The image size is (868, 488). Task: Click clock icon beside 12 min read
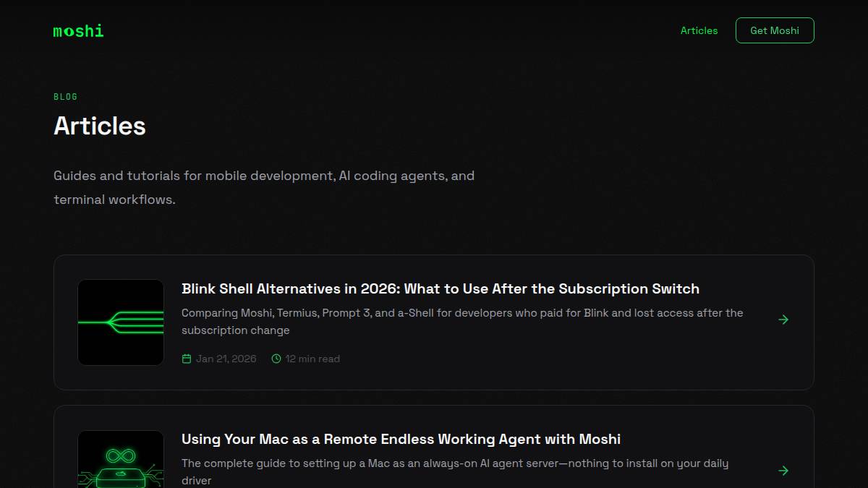[276, 359]
